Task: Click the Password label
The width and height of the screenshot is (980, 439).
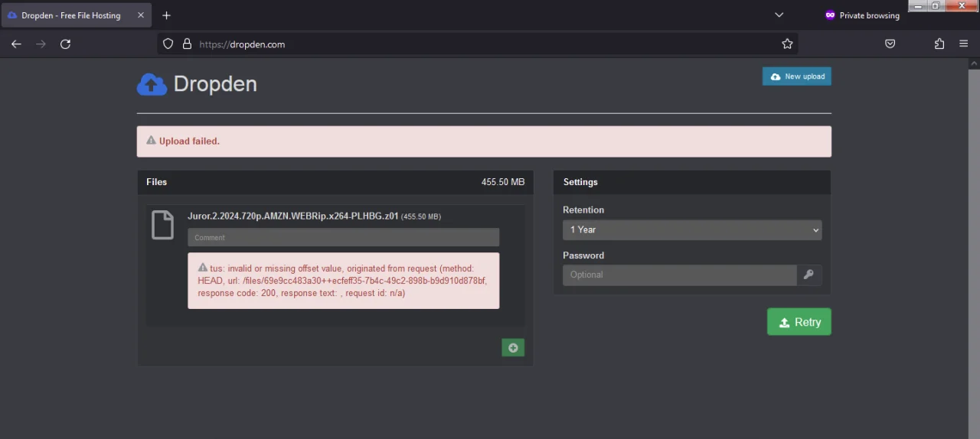Action: (583, 255)
